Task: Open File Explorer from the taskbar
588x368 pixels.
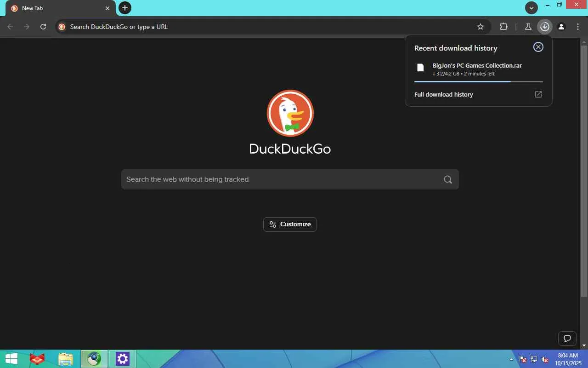Action: [x=66, y=359]
